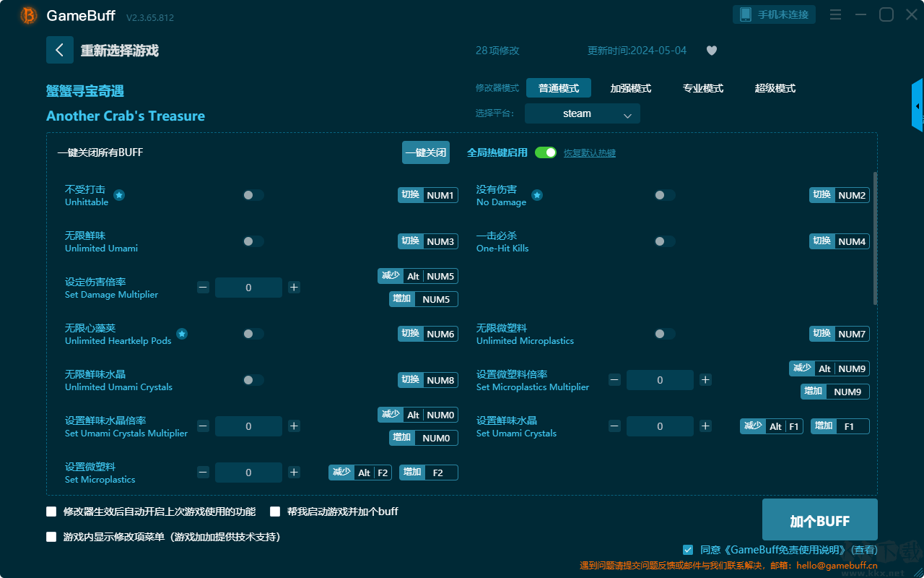Screen dimensions: 924x578
Task: Click the Set Microplastics Multiplier value field
Action: point(660,380)
